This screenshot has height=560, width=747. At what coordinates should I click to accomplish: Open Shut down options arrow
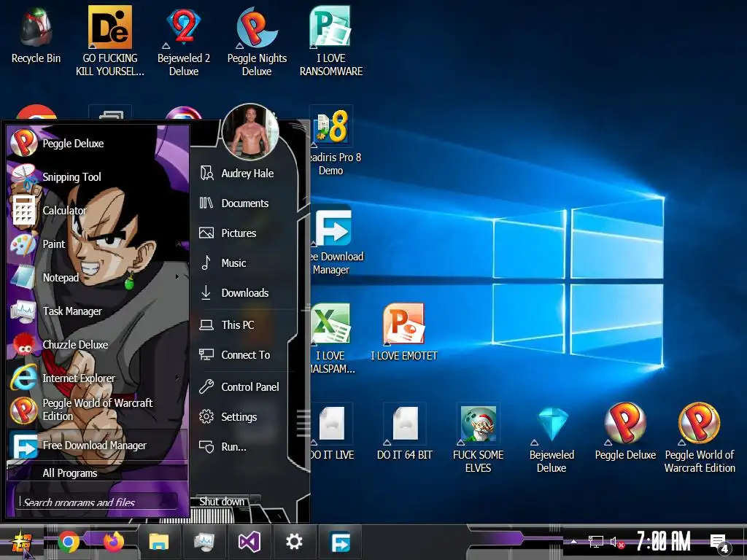pos(255,501)
